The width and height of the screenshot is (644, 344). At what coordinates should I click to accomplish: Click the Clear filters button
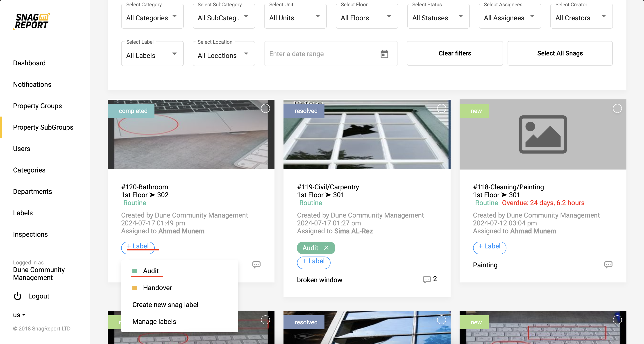click(454, 53)
